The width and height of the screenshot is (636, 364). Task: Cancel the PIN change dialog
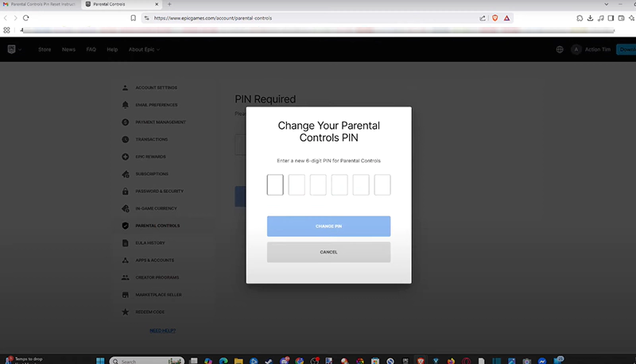point(328,252)
